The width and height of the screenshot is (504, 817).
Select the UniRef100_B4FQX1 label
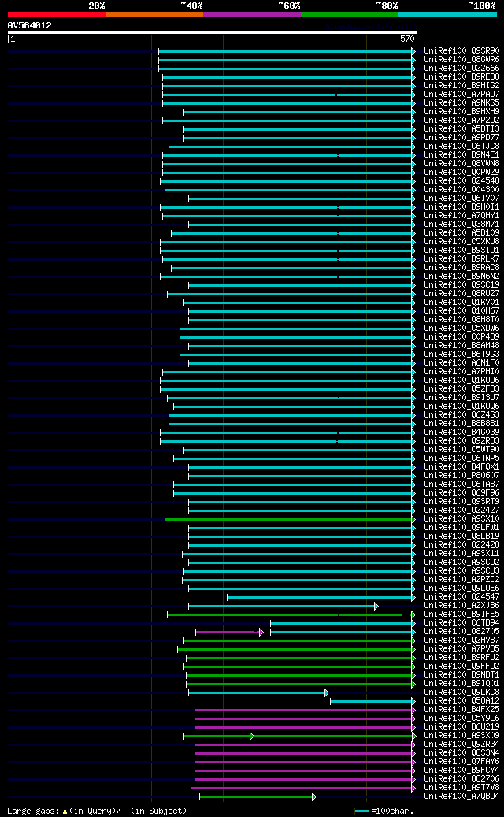461,467
